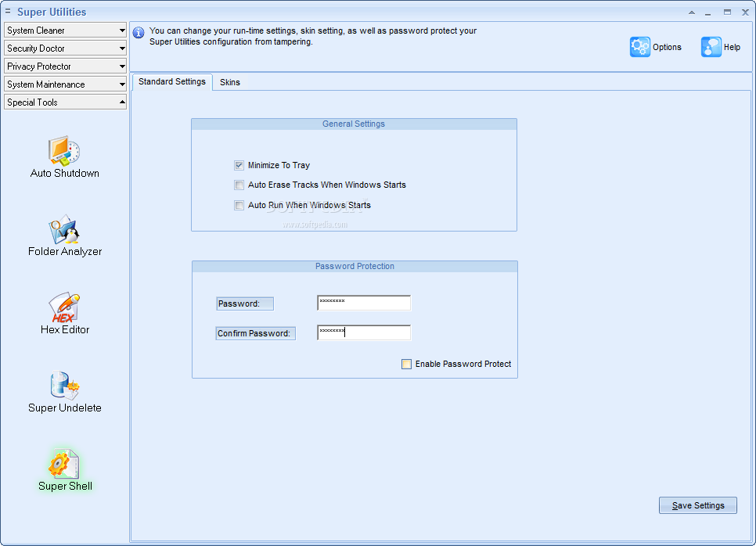This screenshot has height=546, width=756.
Task: Click the Confirm Password input field
Action: [364, 332]
